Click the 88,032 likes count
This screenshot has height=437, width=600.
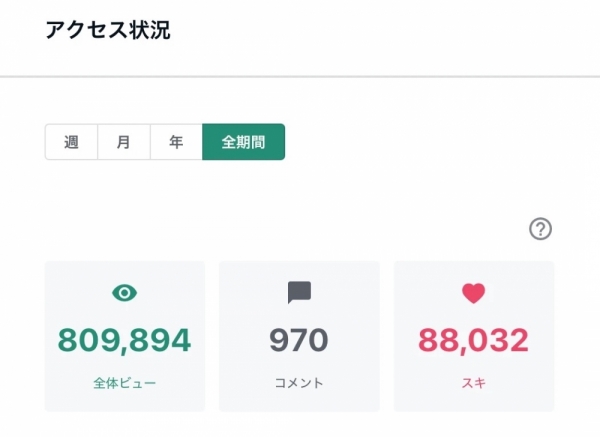click(x=474, y=340)
